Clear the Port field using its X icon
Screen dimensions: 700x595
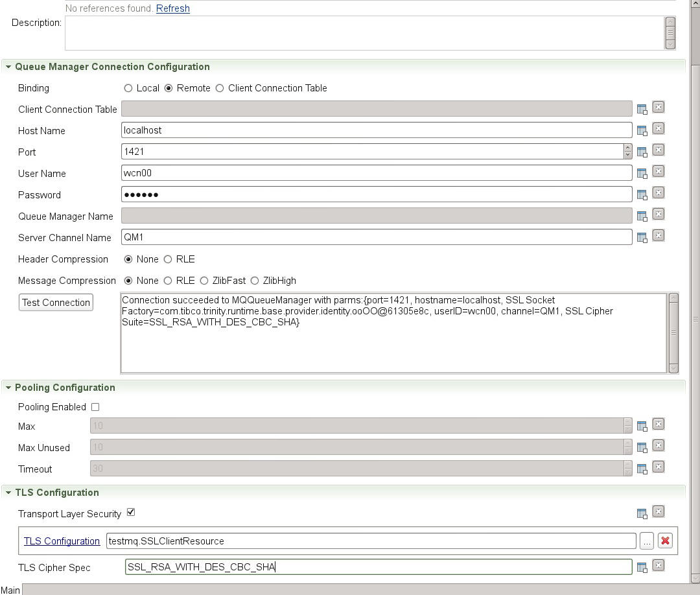pyautogui.click(x=658, y=150)
